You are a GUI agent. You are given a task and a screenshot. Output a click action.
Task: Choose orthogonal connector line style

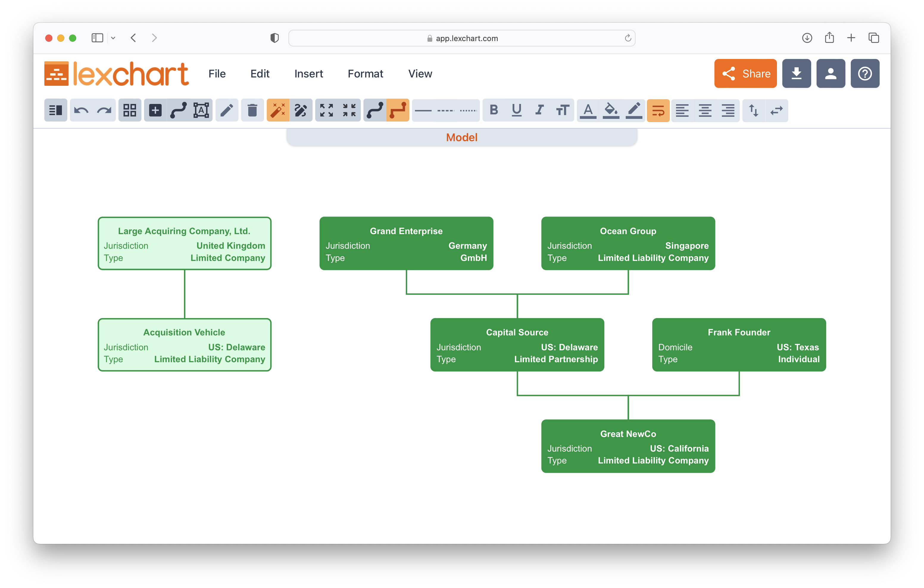click(x=398, y=111)
